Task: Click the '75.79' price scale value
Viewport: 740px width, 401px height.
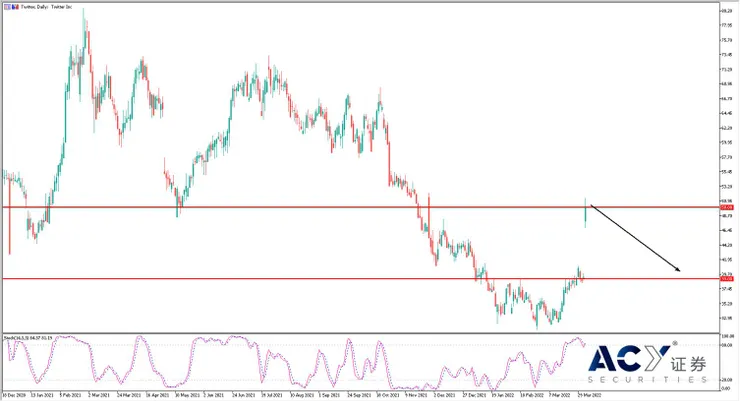Action: [726, 40]
